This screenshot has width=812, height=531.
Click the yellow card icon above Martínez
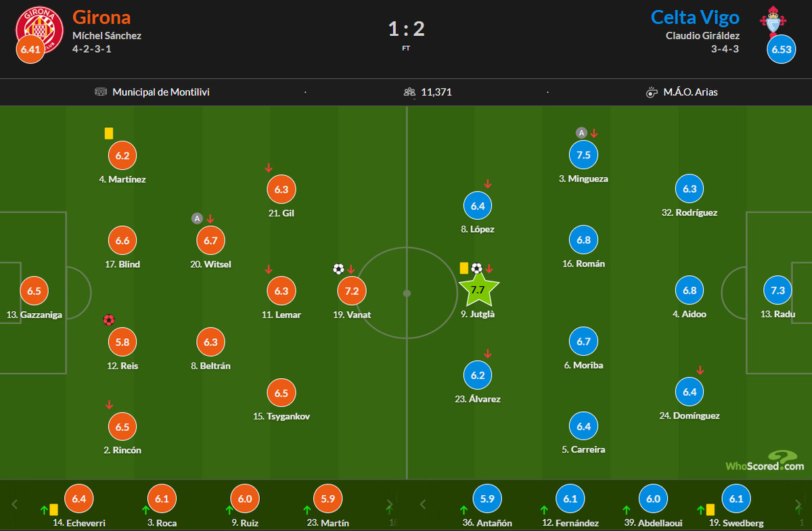109,133
